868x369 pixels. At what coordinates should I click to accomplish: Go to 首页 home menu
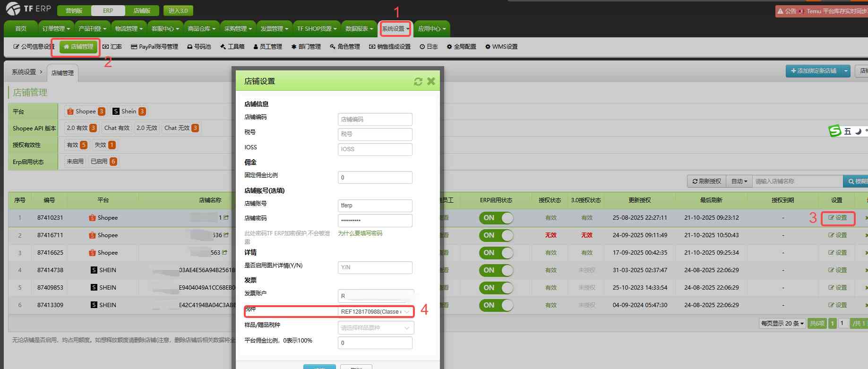tap(21, 29)
